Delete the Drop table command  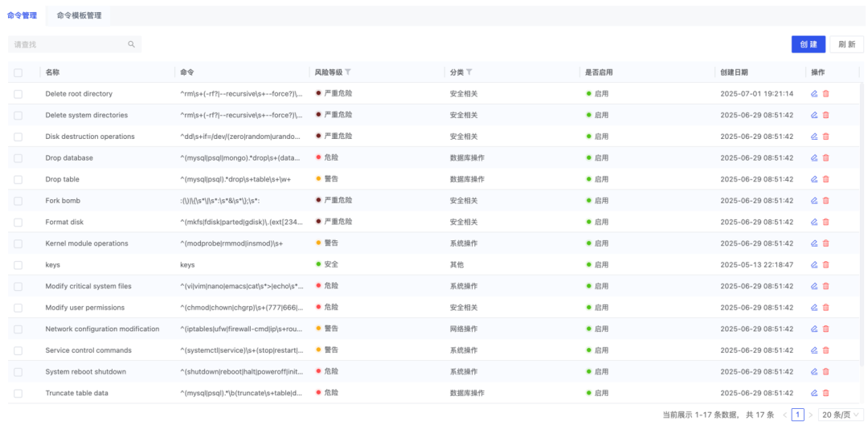[x=825, y=179]
